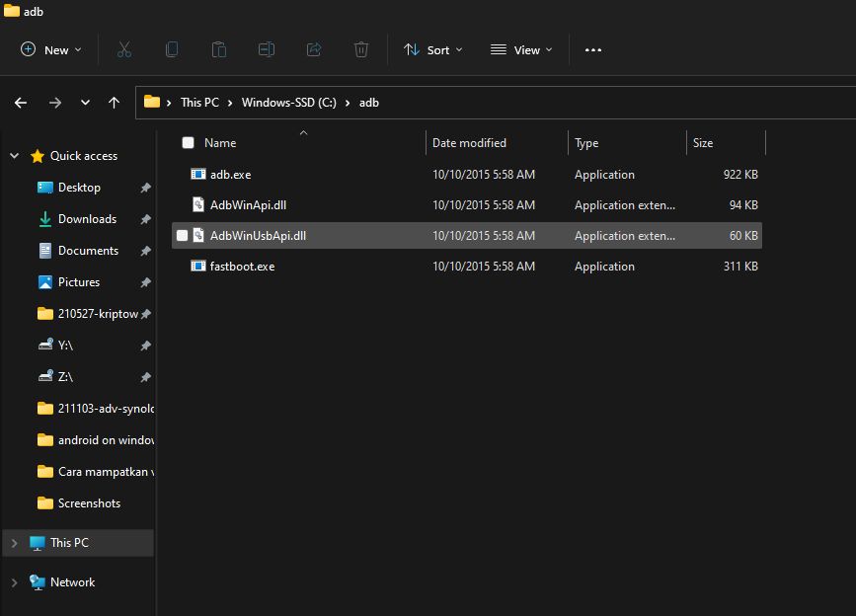Screen dimensions: 856x616
Task: Select the AdbWinApi.dll file name
Action: tap(248, 205)
